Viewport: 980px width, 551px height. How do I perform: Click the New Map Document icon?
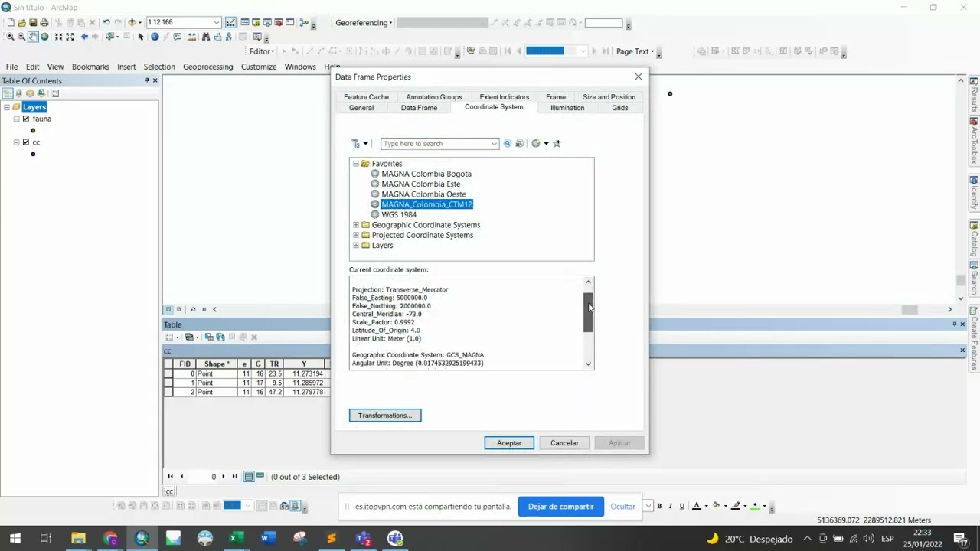[11, 23]
